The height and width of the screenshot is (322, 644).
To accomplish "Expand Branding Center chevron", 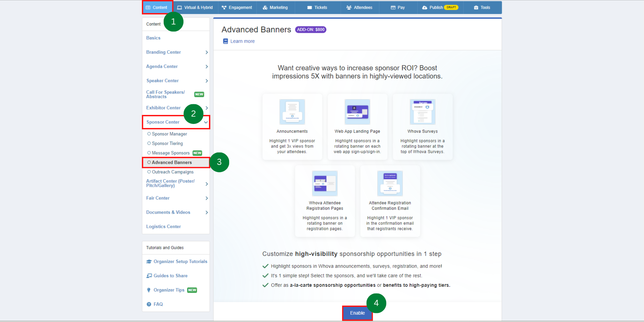I will click(207, 52).
